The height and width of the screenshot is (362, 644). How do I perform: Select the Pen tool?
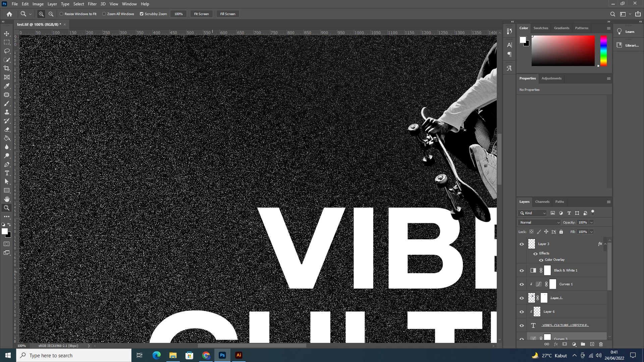(x=7, y=164)
